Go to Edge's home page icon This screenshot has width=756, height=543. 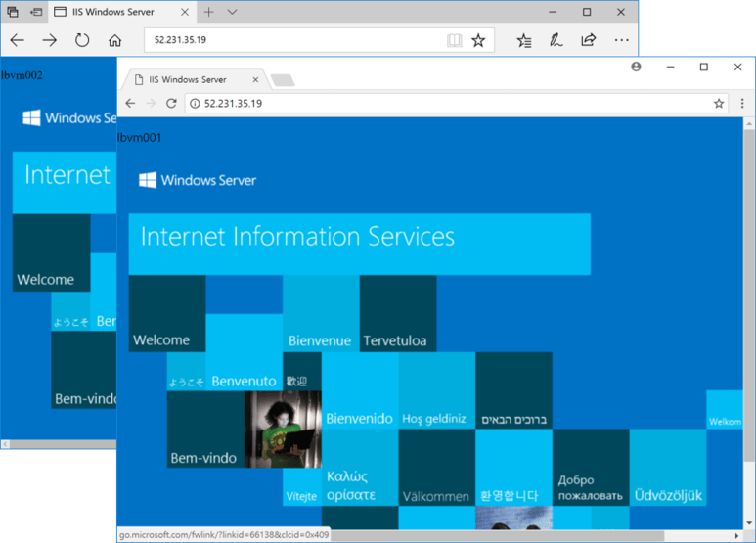(115, 41)
